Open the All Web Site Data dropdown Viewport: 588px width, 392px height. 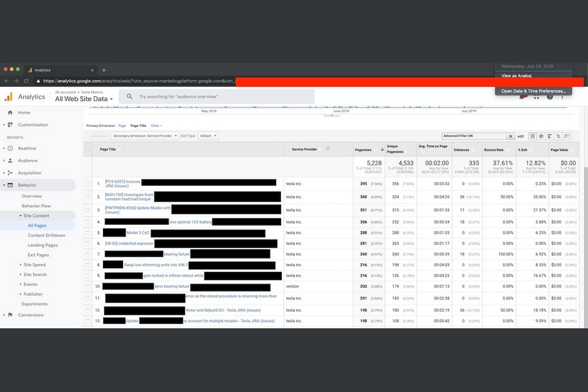(x=84, y=99)
